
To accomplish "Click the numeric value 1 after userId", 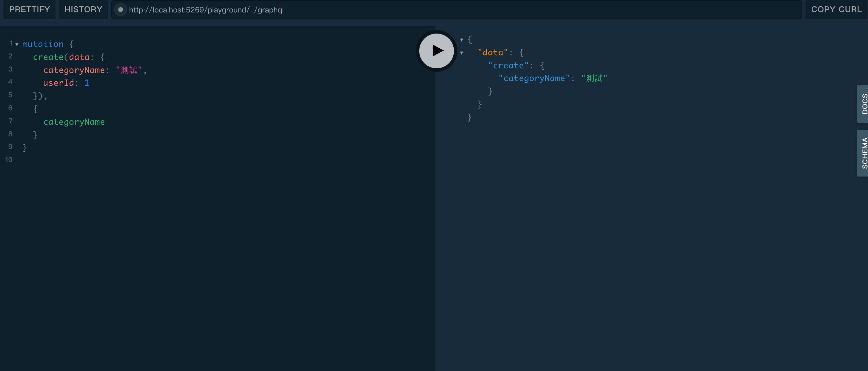I will click(x=87, y=83).
